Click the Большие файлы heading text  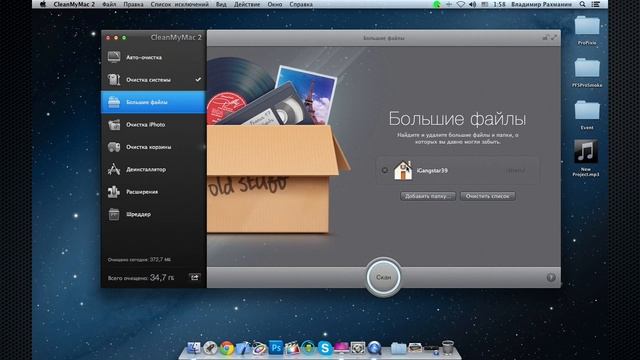(x=457, y=119)
